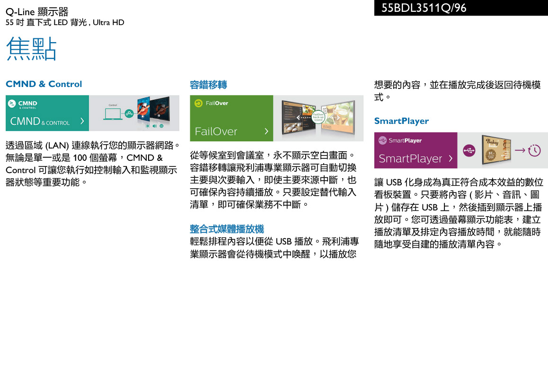Click the blue "整合式媒體播放機" heading
Screen dimensions: 548x392
[227, 229]
